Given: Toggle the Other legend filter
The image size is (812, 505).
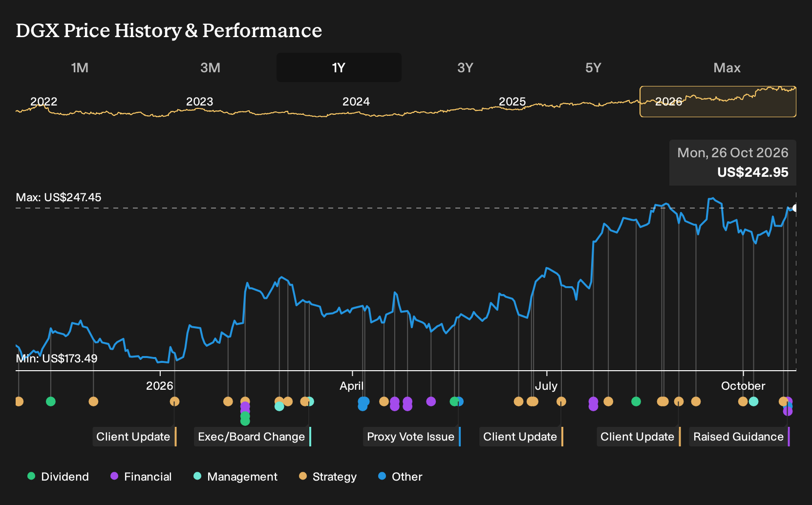Looking at the screenshot, I should pyautogui.click(x=400, y=477).
